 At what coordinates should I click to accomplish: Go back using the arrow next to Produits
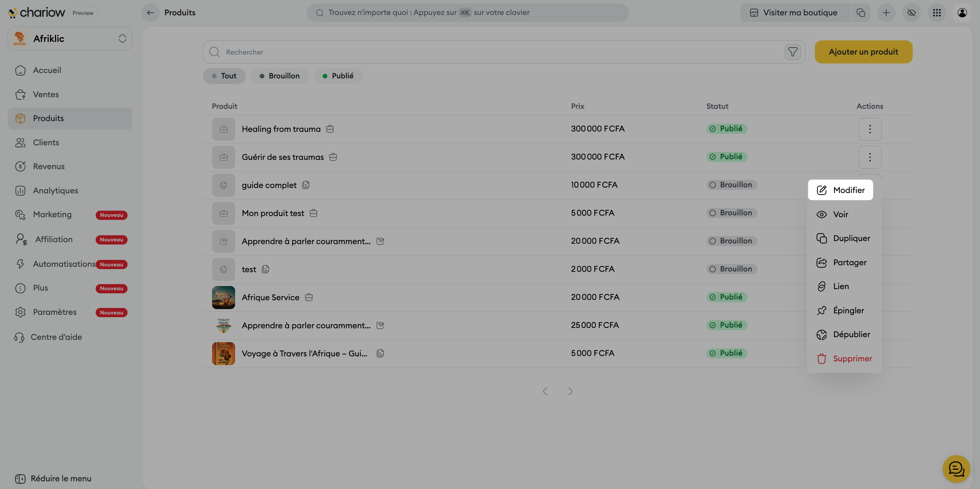coord(151,13)
